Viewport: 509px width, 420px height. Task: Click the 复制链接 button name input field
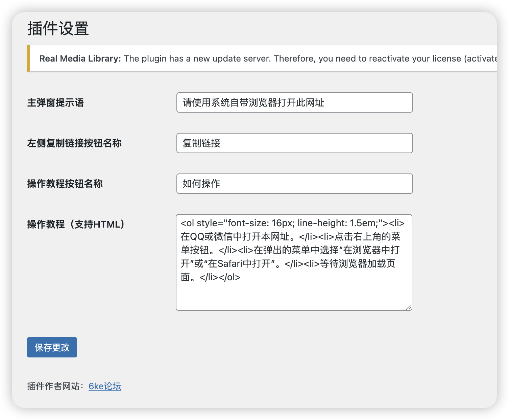pos(294,143)
